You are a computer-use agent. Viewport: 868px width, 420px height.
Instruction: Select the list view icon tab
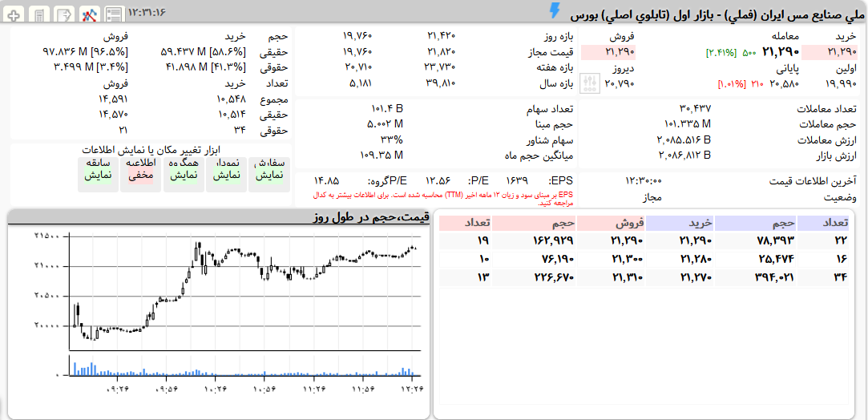point(114,14)
